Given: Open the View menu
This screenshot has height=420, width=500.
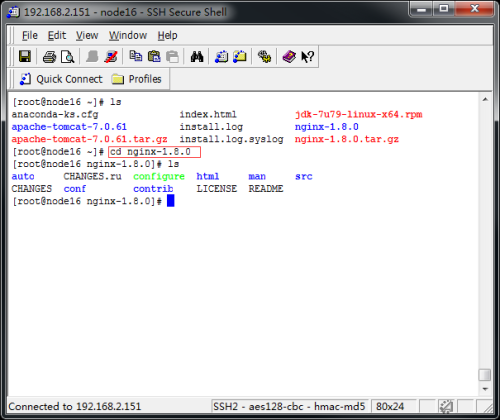Looking at the screenshot, I should point(87,35).
